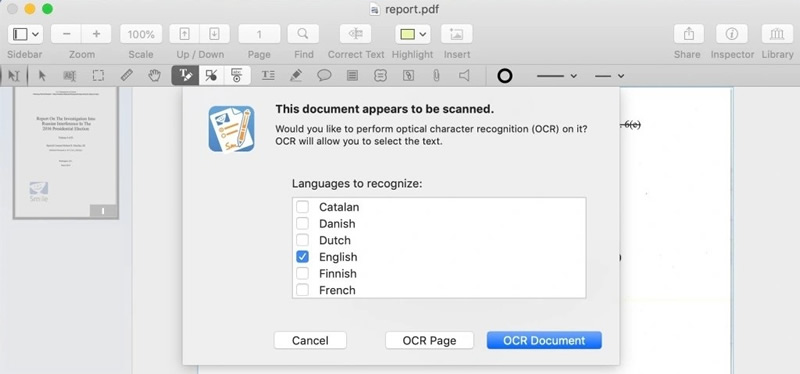
Task: Open the stroke color circle picker
Action: [x=505, y=76]
